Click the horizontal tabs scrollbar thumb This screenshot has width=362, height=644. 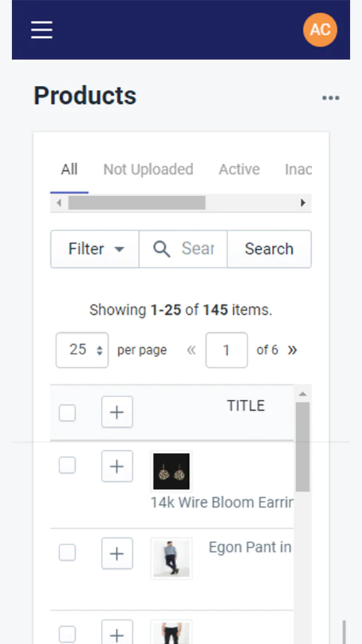click(x=137, y=203)
